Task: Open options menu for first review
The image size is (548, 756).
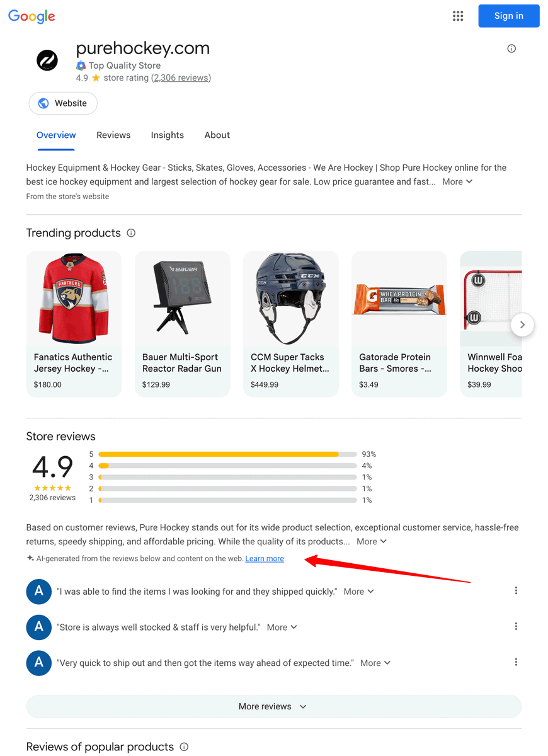Action: coord(516,591)
